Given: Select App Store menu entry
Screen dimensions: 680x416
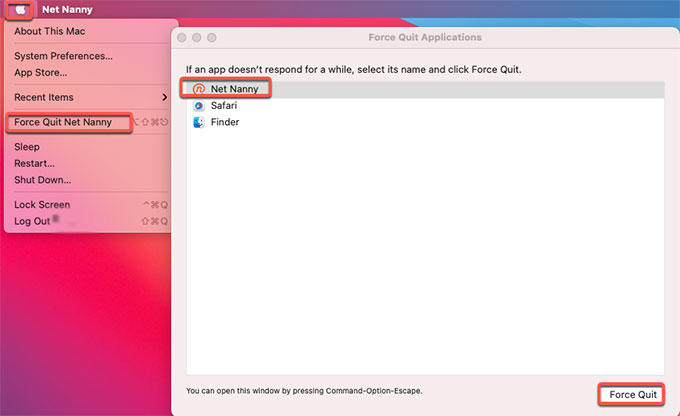Looking at the screenshot, I should click(41, 72).
